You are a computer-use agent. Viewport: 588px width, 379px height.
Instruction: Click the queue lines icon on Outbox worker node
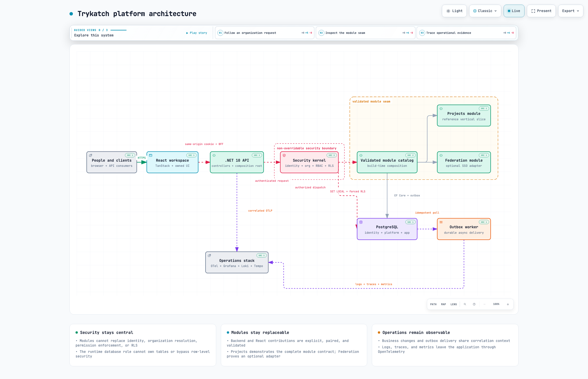pyautogui.click(x=441, y=222)
